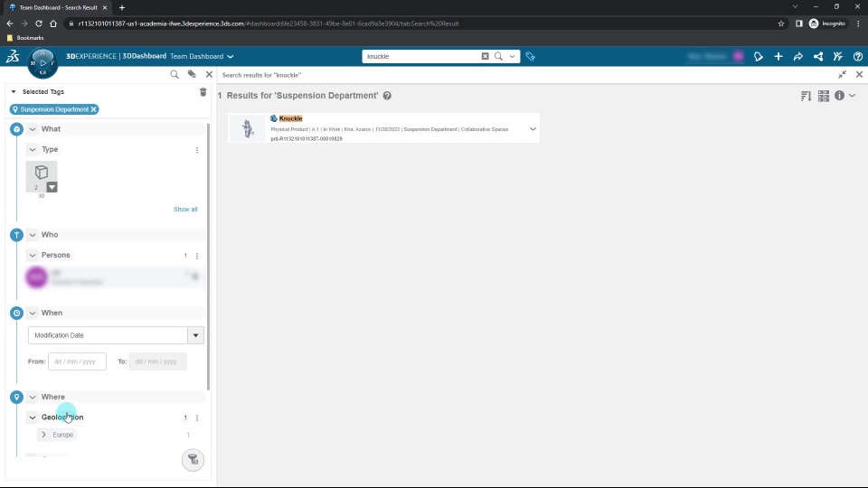Click the To date field
Screen dimensions: 868x488
point(157,361)
